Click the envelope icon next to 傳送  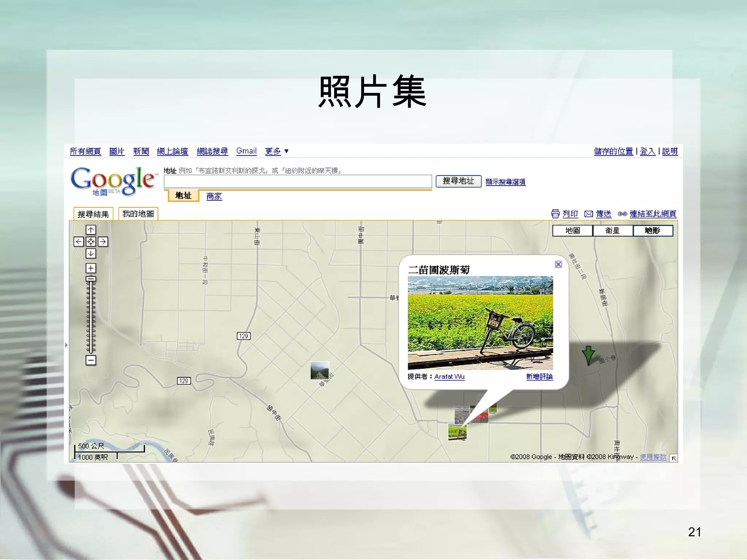(589, 214)
